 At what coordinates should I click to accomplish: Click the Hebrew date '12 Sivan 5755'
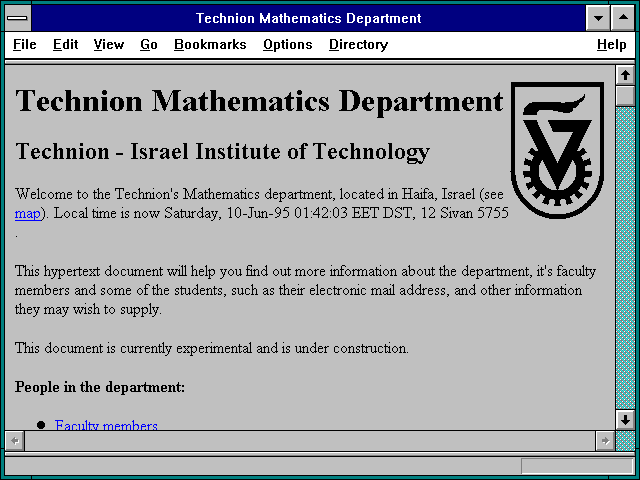pos(464,213)
